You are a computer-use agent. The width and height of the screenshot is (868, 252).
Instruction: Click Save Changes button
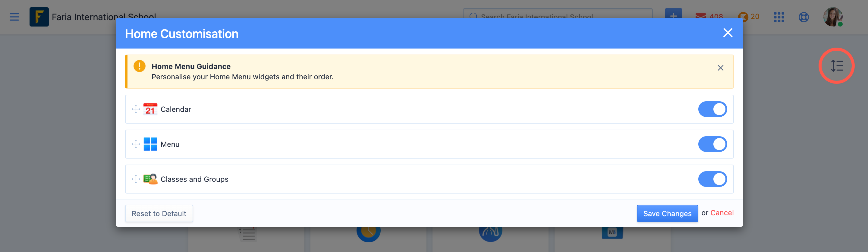pos(667,214)
